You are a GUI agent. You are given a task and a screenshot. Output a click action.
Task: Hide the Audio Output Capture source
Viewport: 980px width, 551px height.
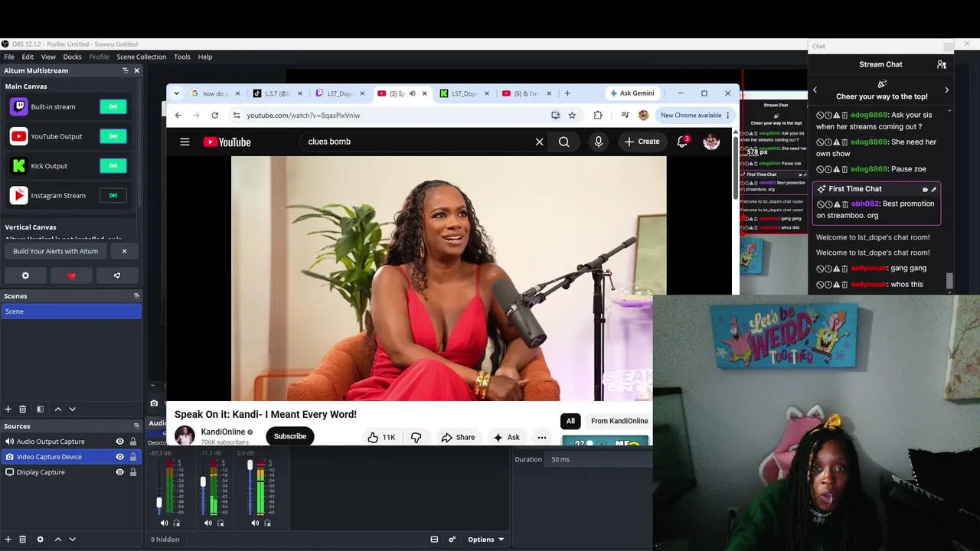click(x=119, y=442)
